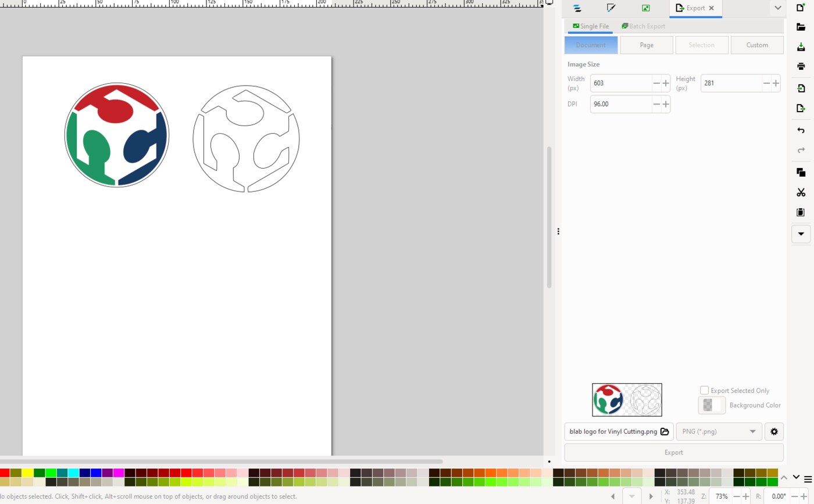The width and height of the screenshot is (814, 504).
Task: Open export format settings gear
Action: (774, 431)
